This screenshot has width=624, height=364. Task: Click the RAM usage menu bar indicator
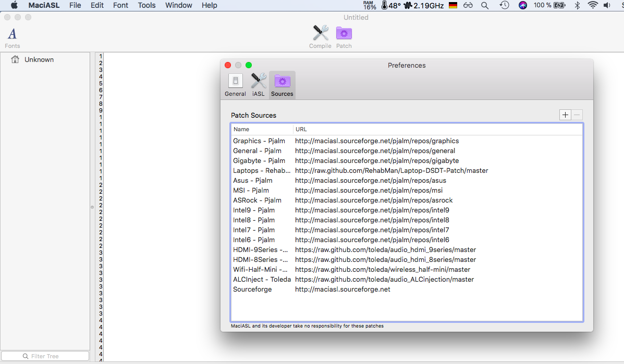pyautogui.click(x=369, y=5)
